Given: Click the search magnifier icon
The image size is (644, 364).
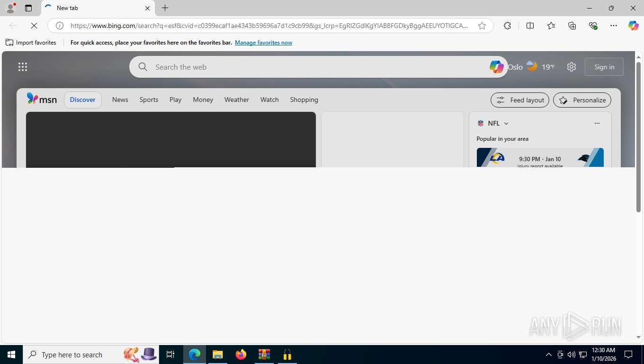Looking at the screenshot, I should [x=143, y=67].
